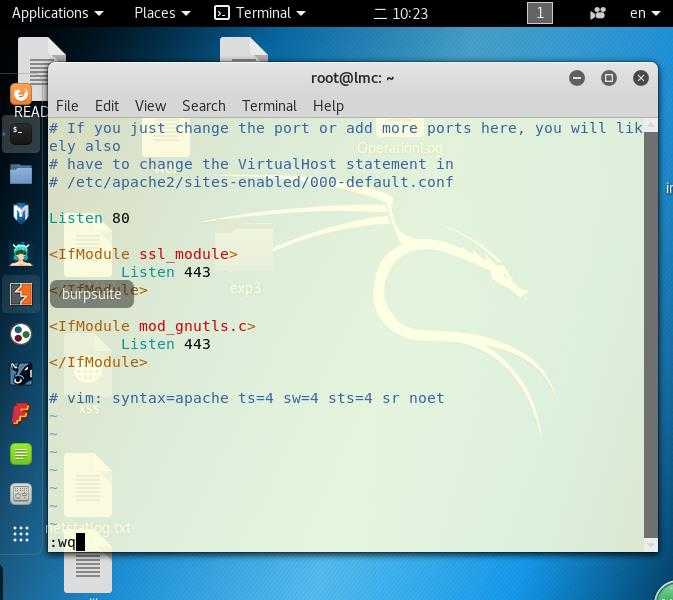The width and height of the screenshot is (673, 600).
Task: Click 'Listen 443' under mod_gnutls.c
Action: (166, 344)
